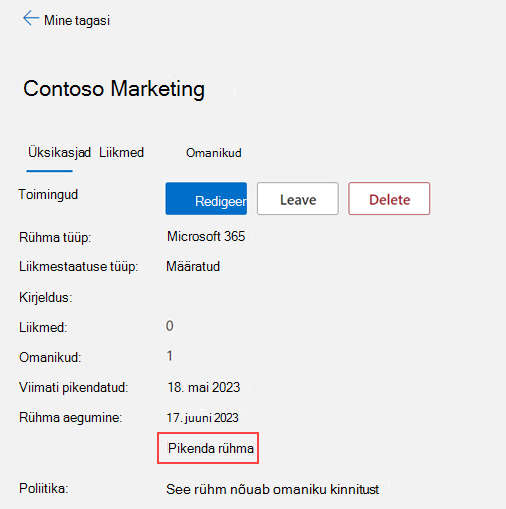This screenshot has width=506, height=509.
Task: Click the Microsoft 365 group type value
Action: (206, 237)
